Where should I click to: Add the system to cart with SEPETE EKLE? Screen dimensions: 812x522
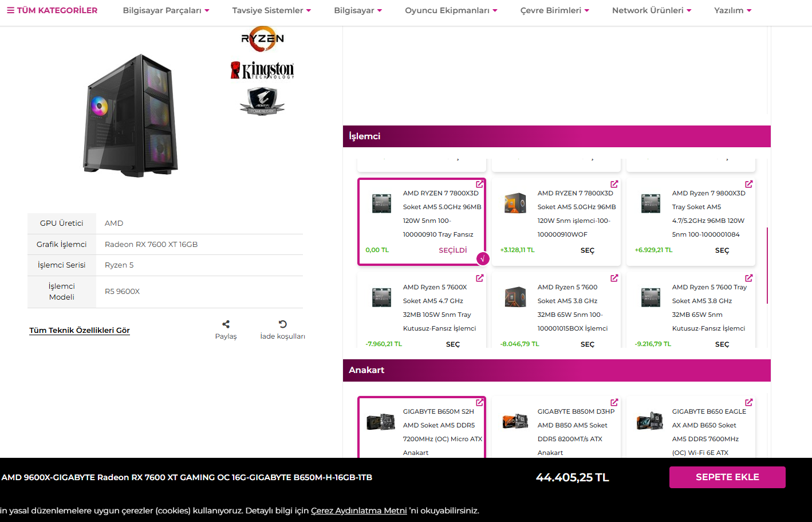coord(727,477)
